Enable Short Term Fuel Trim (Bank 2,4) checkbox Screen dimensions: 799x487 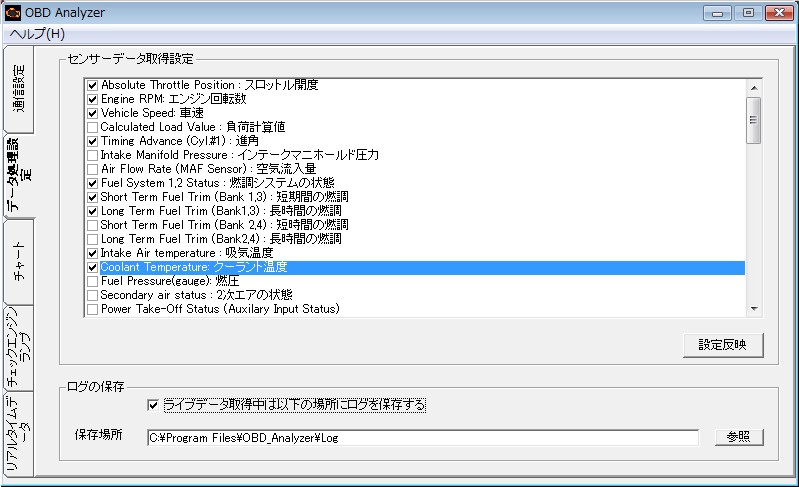coord(92,225)
